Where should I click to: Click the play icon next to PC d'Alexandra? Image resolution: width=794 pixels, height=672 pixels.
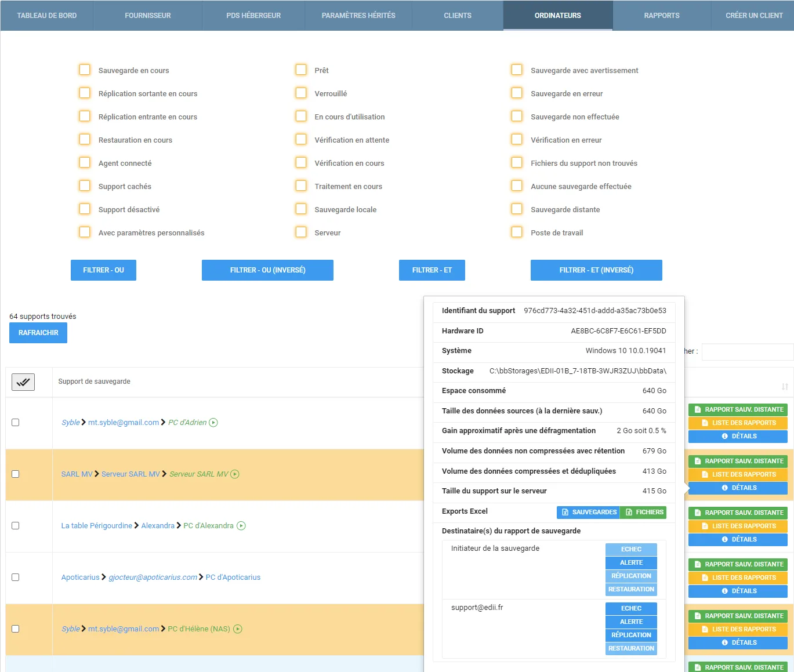pyautogui.click(x=241, y=526)
